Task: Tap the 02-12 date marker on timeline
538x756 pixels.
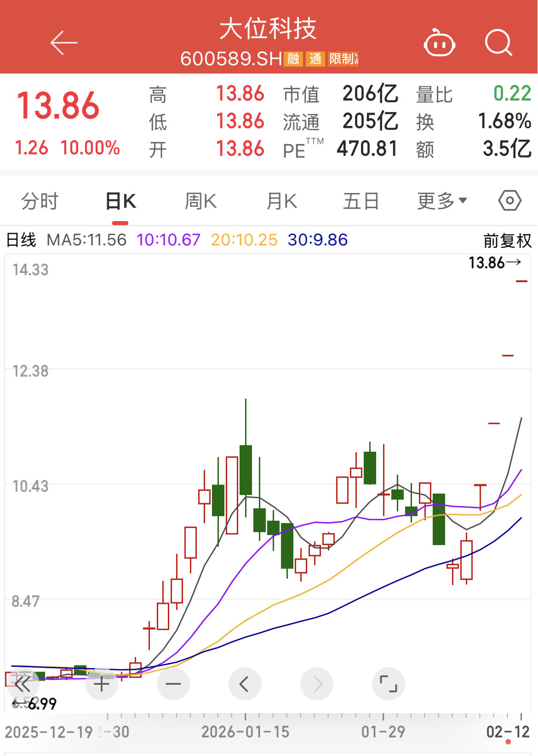Action: click(x=508, y=732)
